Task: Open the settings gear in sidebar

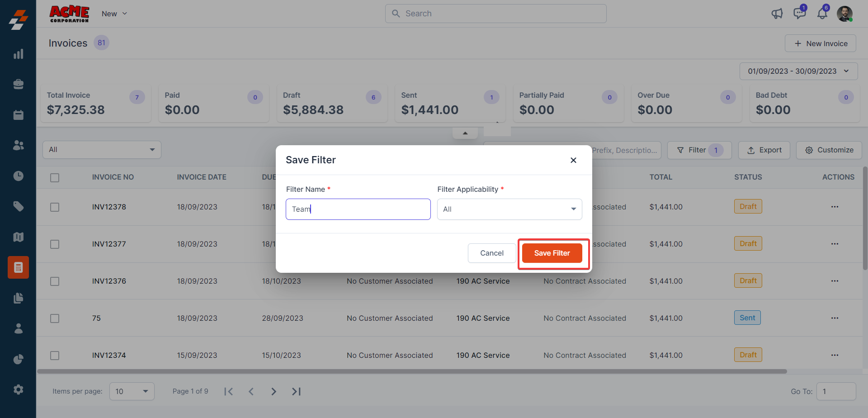Action: (x=18, y=389)
